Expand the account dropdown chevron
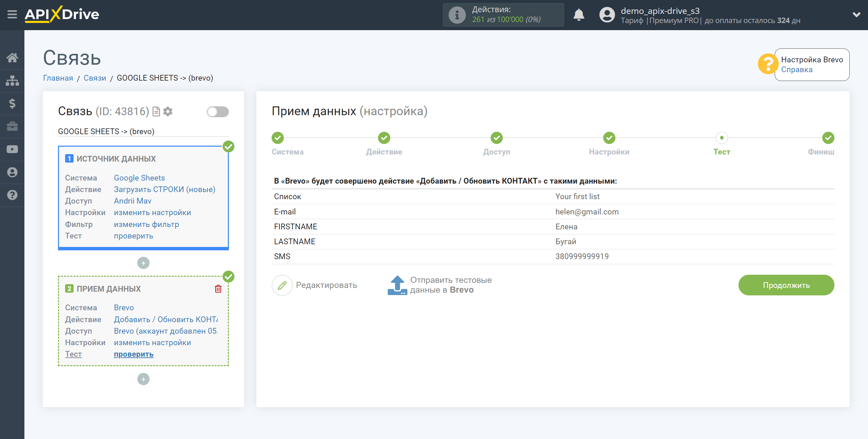Viewport: 868px width, 439px height. (856, 15)
